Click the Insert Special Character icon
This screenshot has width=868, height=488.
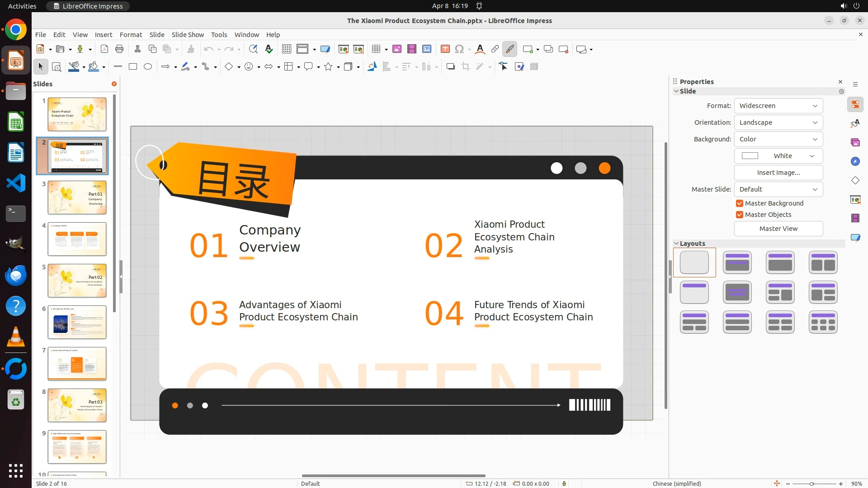point(459,49)
